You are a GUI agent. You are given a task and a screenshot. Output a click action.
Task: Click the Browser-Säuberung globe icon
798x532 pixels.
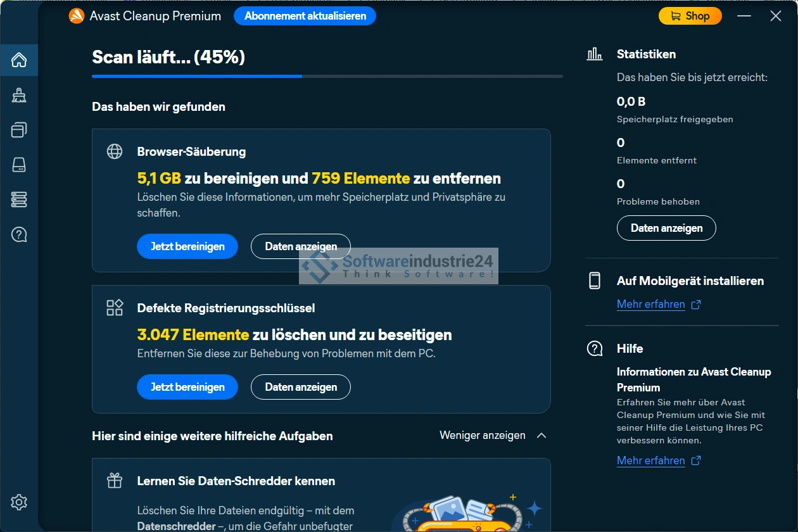pyautogui.click(x=115, y=151)
